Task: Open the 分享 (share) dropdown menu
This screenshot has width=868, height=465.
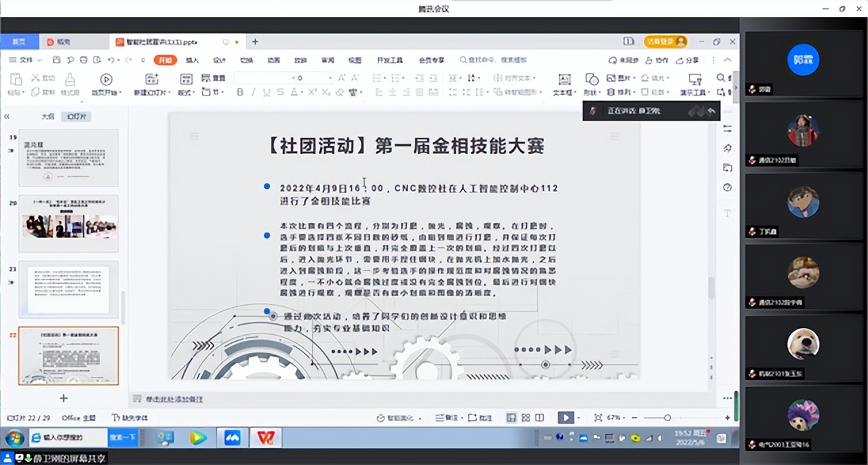Action: pyautogui.click(x=686, y=60)
